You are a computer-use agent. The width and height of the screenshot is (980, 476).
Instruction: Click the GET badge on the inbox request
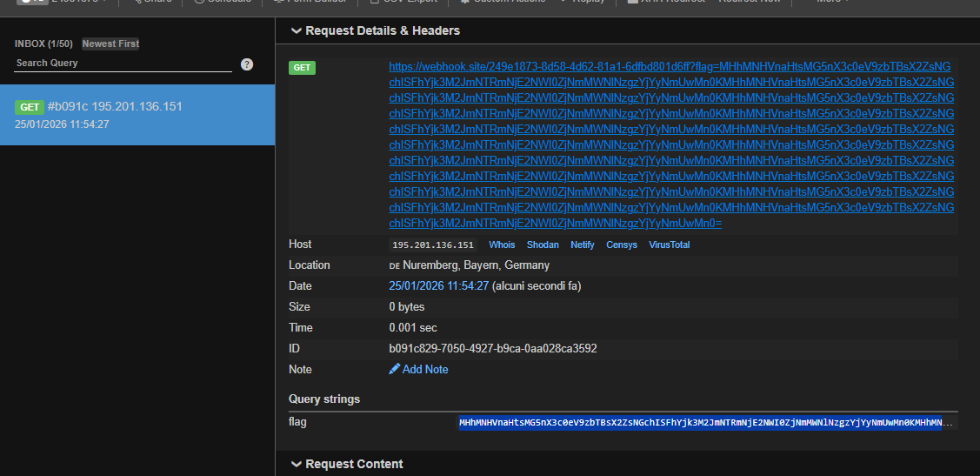30,107
